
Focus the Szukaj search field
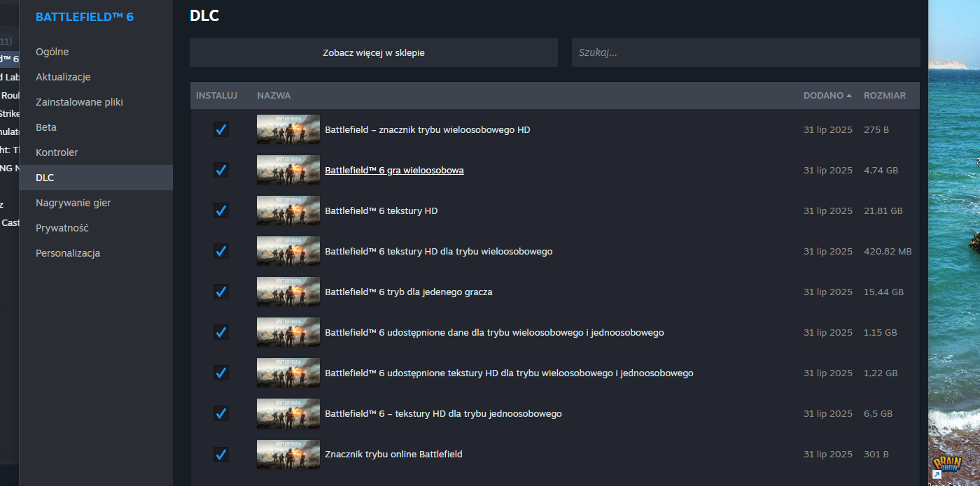(745, 52)
